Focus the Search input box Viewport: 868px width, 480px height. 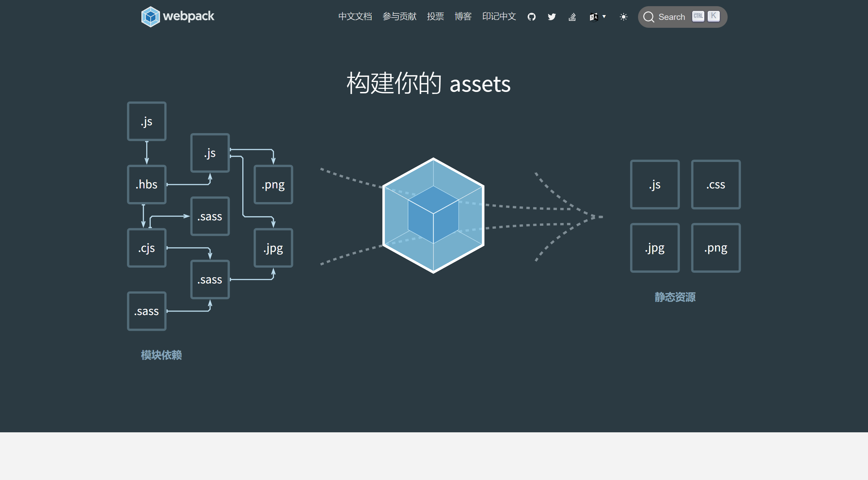[x=671, y=17]
